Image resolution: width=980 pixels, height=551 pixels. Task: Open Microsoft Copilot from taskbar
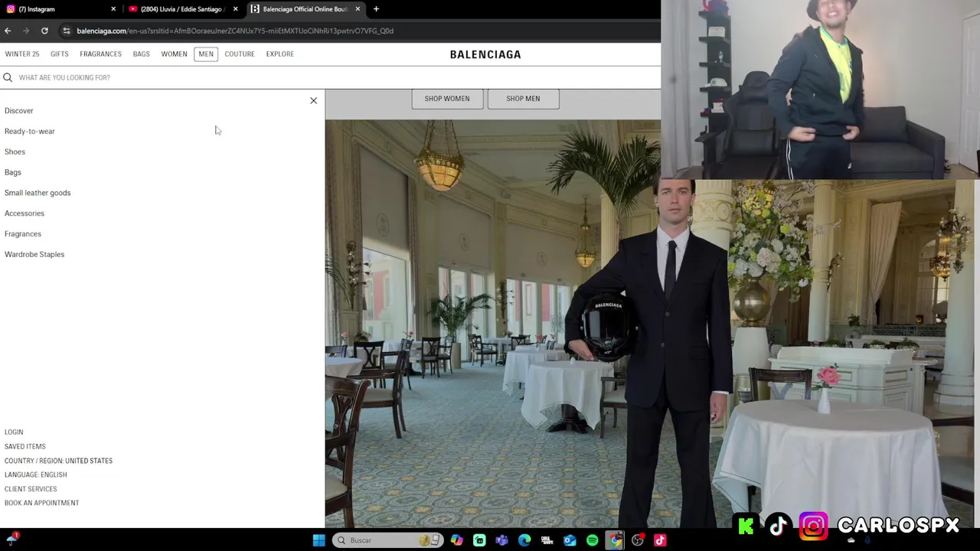tap(457, 540)
